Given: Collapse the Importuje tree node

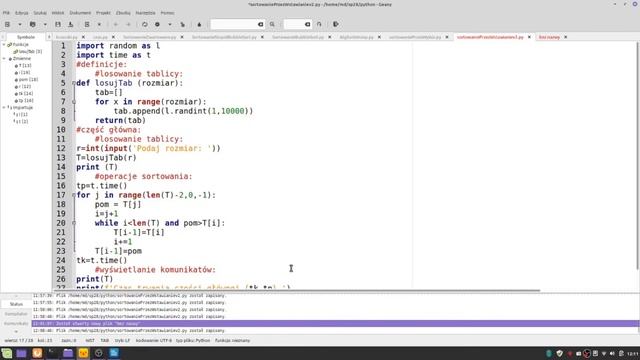Looking at the screenshot, I should pyautogui.click(x=4, y=107).
